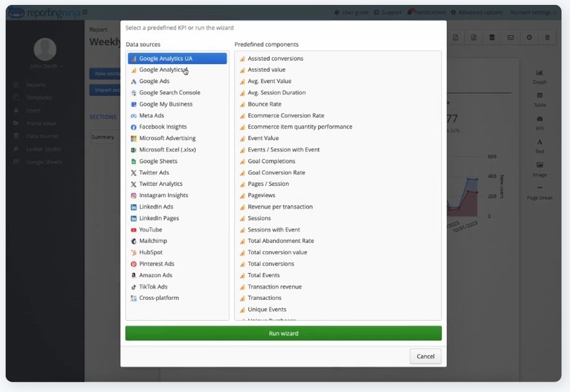Choose Cross-platform data source
The width and height of the screenshot is (570, 392).
coord(177,298)
